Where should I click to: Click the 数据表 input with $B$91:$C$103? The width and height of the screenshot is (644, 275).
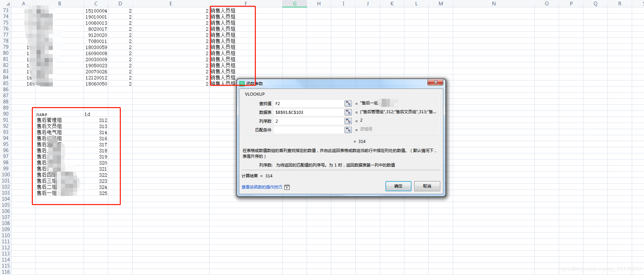(x=309, y=112)
